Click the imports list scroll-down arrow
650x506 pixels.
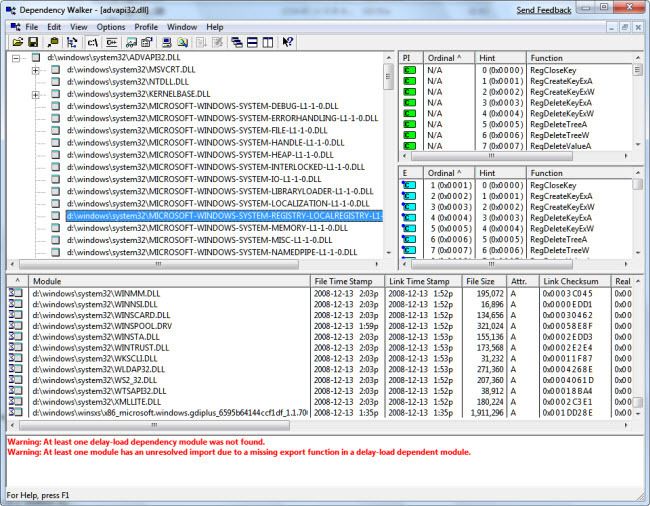click(x=638, y=145)
